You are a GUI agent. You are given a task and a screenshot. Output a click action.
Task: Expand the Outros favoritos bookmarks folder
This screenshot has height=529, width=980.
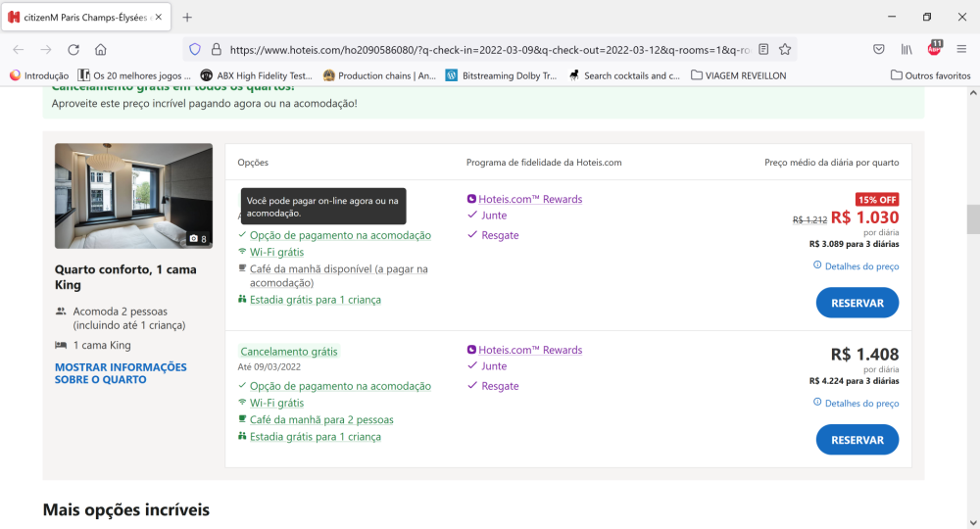click(x=931, y=75)
